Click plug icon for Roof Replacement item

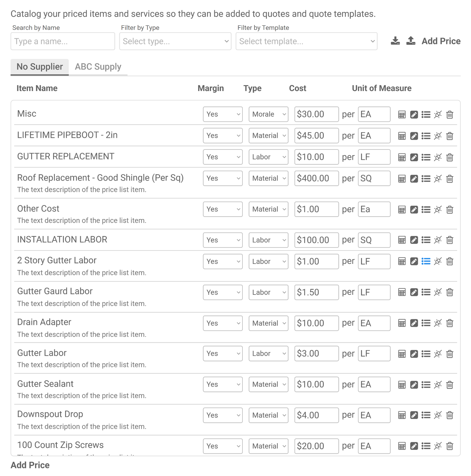point(438,179)
